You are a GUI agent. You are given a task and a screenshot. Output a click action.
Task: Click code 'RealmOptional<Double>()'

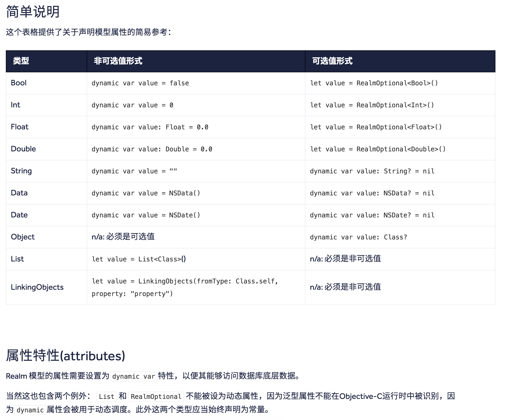[x=401, y=149]
